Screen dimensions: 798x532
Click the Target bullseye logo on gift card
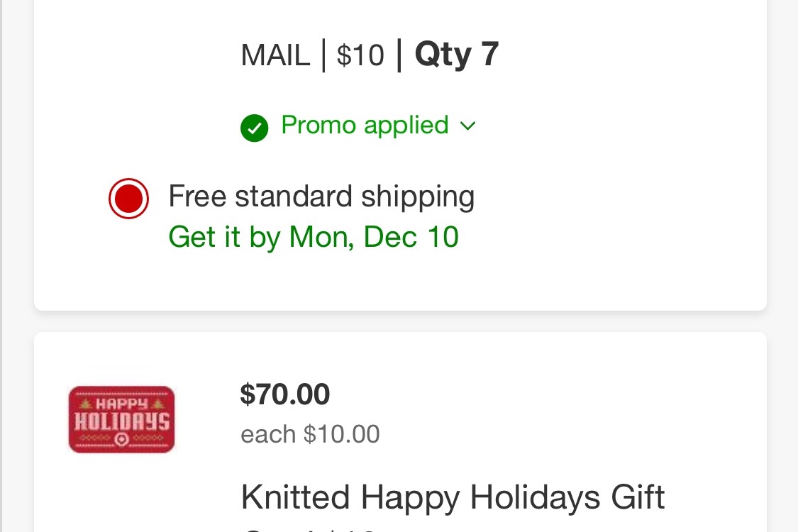tap(121, 439)
